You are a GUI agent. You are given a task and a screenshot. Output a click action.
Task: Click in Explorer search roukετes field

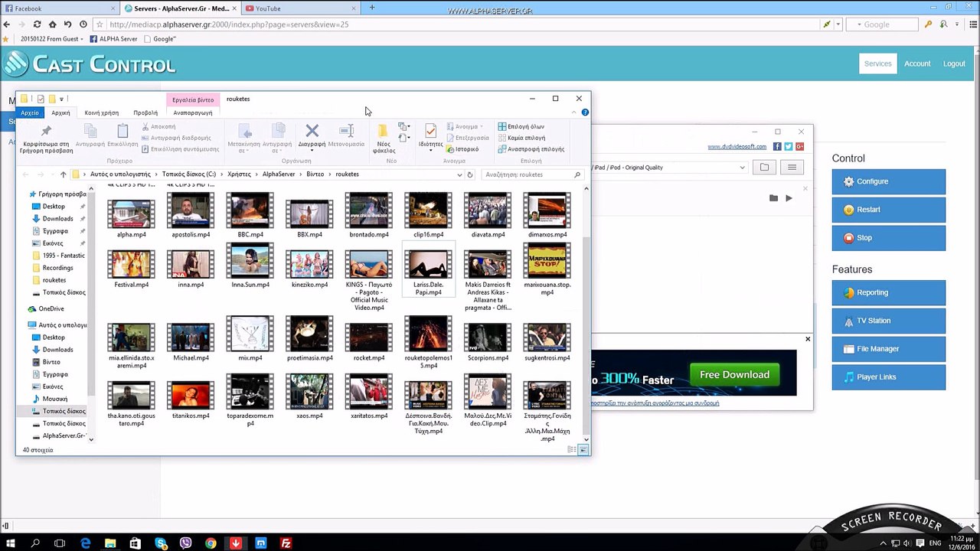click(x=533, y=174)
